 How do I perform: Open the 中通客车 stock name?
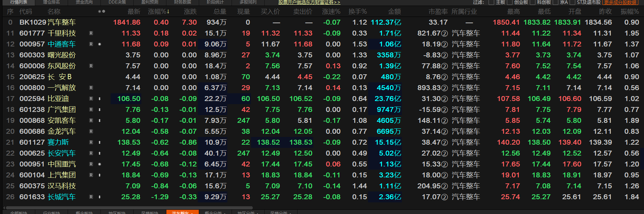[62, 44]
